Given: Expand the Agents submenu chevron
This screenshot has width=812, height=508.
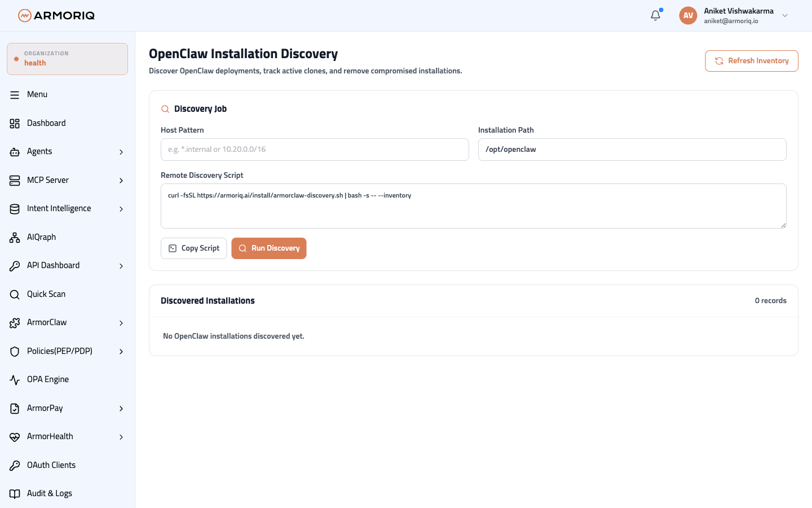Looking at the screenshot, I should [x=121, y=152].
